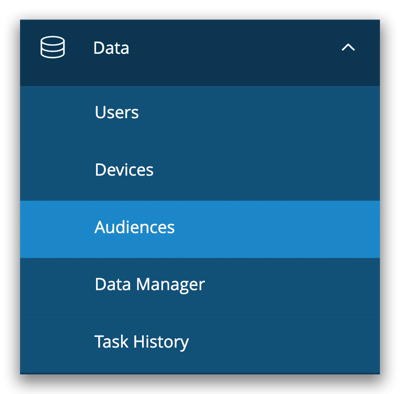This screenshot has width=400, height=394.
Task: Click the white caret in the header
Action: coord(348,48)
